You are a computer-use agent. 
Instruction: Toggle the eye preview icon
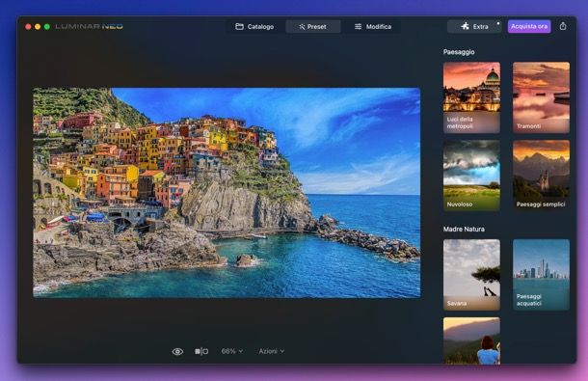tap(177, 351)
